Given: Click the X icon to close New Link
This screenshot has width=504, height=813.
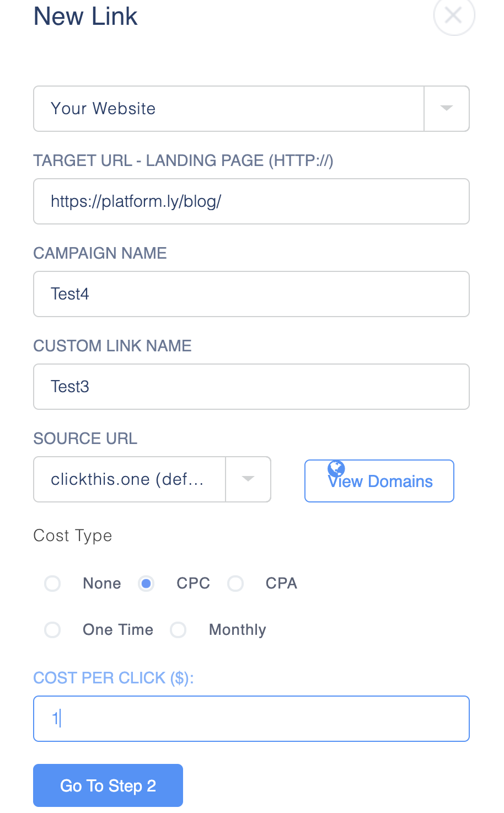Looking at the screenshot, I should [453, 16].
